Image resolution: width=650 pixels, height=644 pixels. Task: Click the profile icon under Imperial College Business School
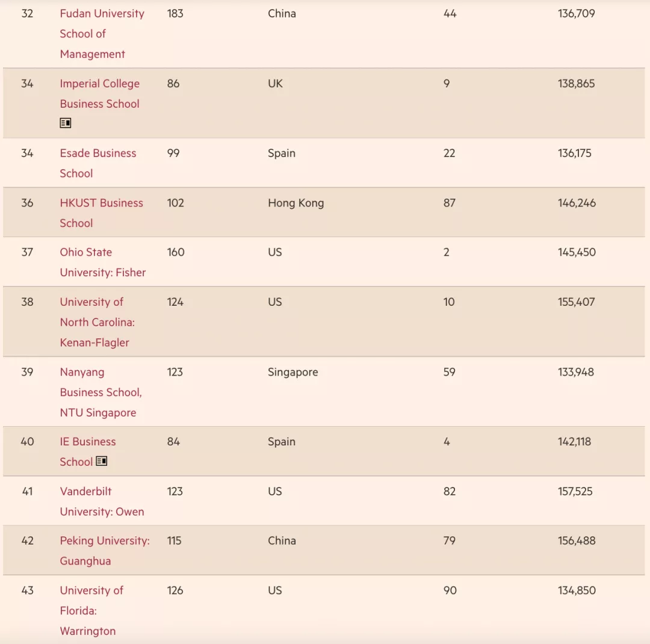66,123
